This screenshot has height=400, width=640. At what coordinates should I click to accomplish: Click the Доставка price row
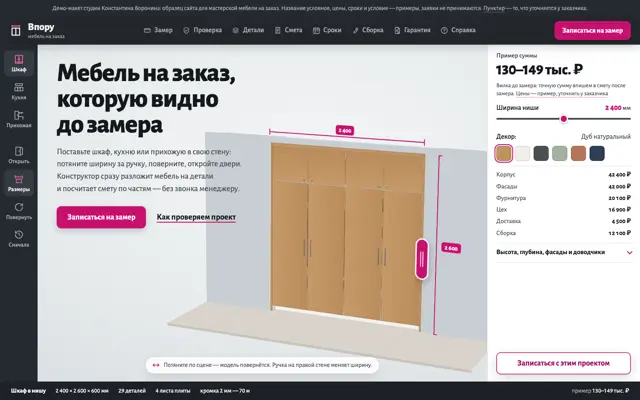[x=563, y=221]
